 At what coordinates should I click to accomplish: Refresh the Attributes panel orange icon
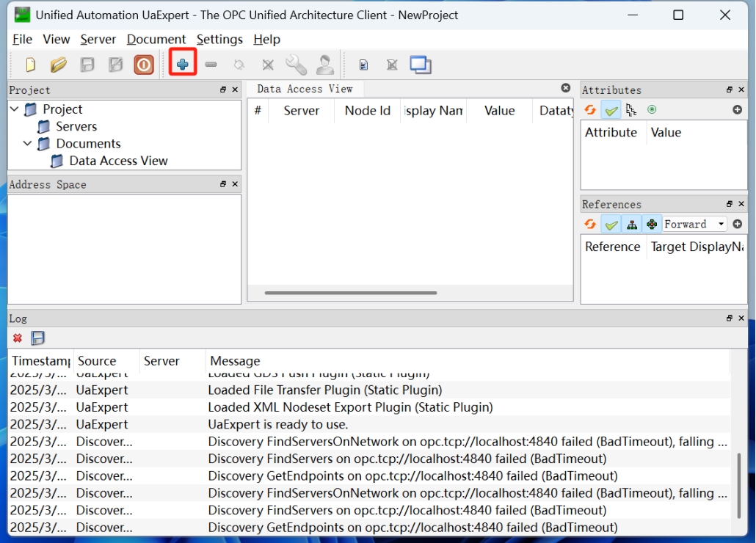pyautogui.click(x=590, y=110)
